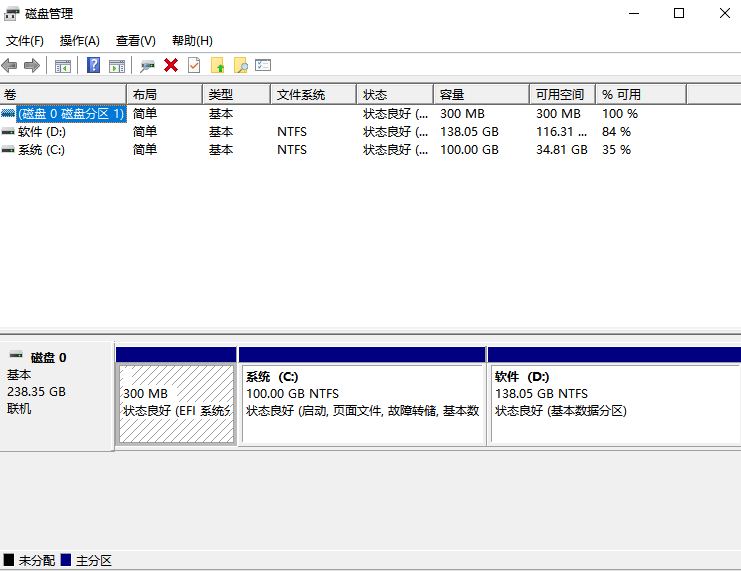Open the 操作(A) menu
The height and width of the screenshot is (571, 741).
[80, 41]
